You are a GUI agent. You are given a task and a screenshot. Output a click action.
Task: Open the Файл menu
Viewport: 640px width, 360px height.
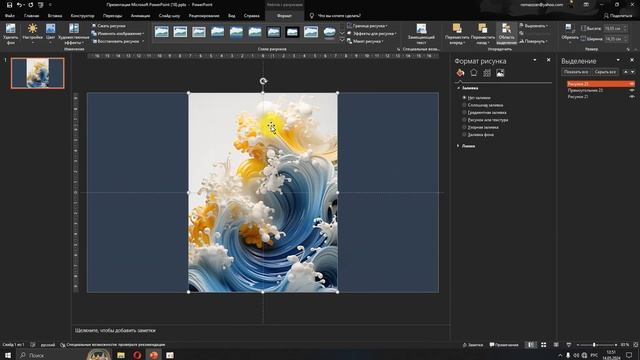coord(10,16)
